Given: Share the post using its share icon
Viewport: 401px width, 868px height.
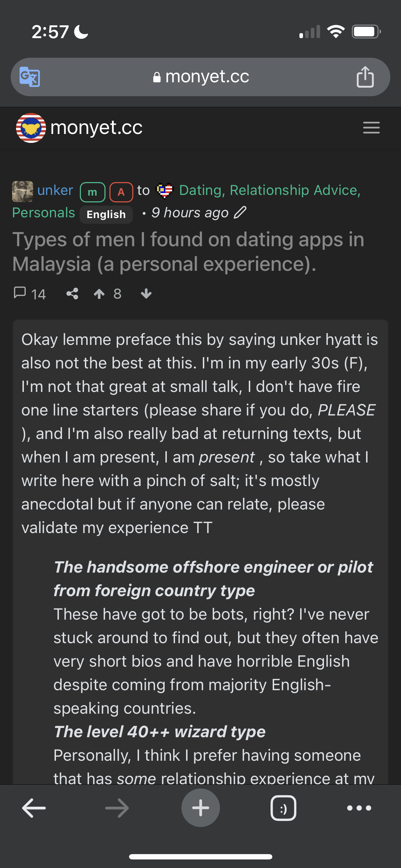Looking at the screenshot, I should pos(72,293).
